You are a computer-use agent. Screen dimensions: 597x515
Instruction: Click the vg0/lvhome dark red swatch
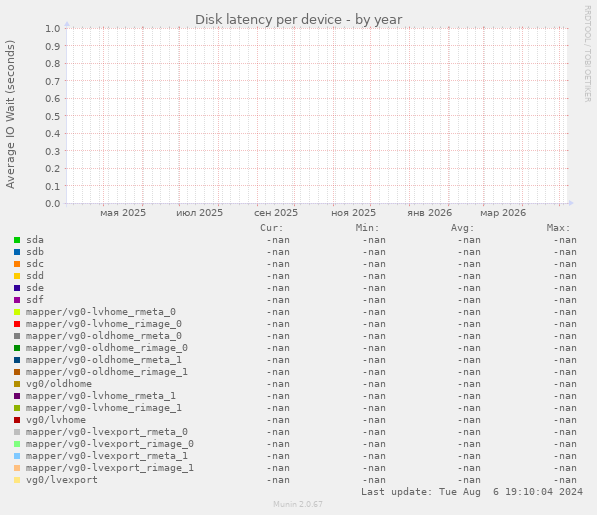click(x=17, y=420)
